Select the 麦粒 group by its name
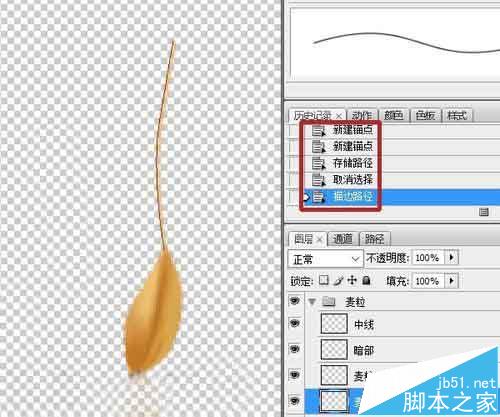The height and width of the screenshot is (417, 500). [x=355, y=302]
